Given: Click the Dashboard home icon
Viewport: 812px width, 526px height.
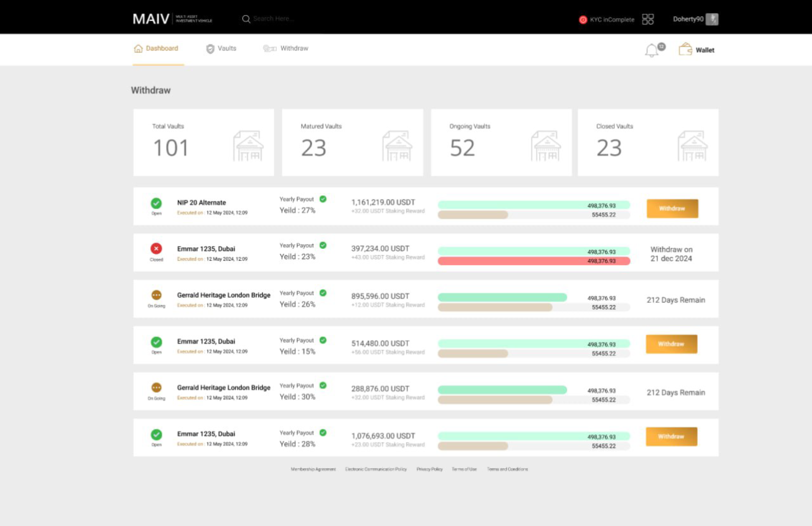Looking at the screenshot, I should 138,49.
